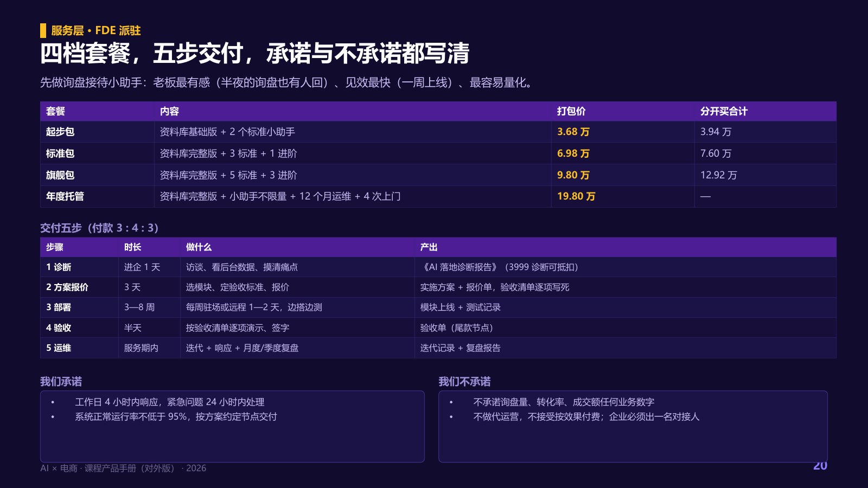Click the 6.98 万 bundle price
This screenshot has height=488, width=868.
coord(573,153)
